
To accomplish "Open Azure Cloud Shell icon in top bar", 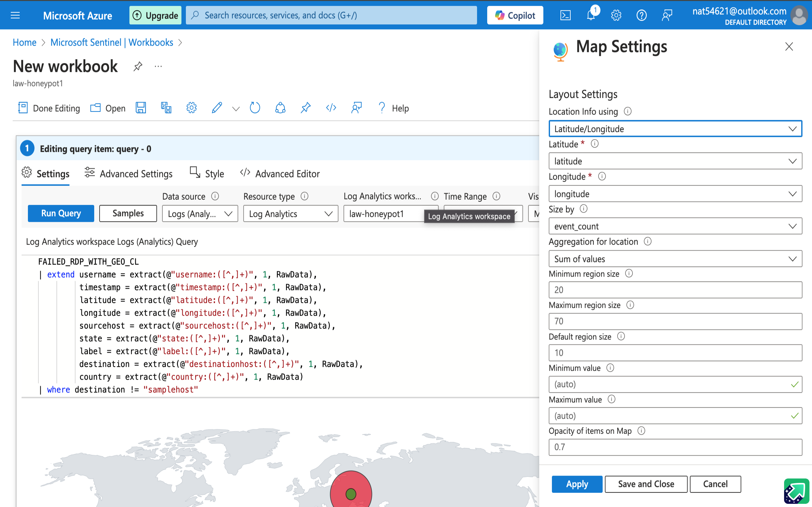I will pos(565,16).
